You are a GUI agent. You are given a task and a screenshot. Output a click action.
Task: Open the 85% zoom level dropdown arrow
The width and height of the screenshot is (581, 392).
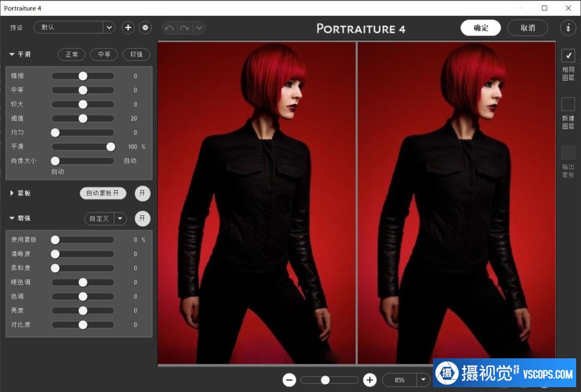tap(423, 380)
